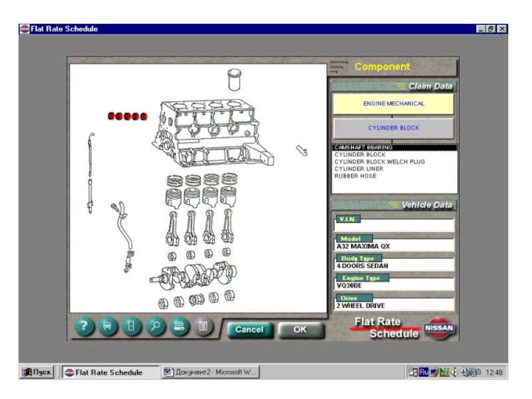Click the oil dipstick drawing at left
532x399 pixels.
coord(90,173)
